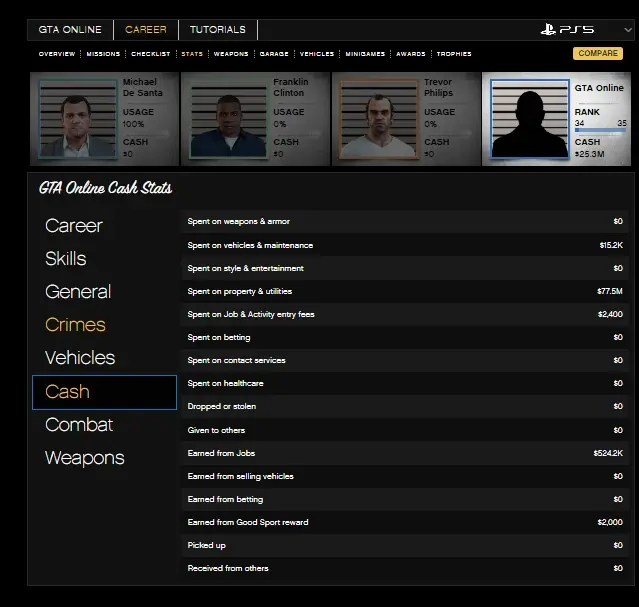View the Trophies section
Screen dimensions: 639x607
(x=454, y=54)
